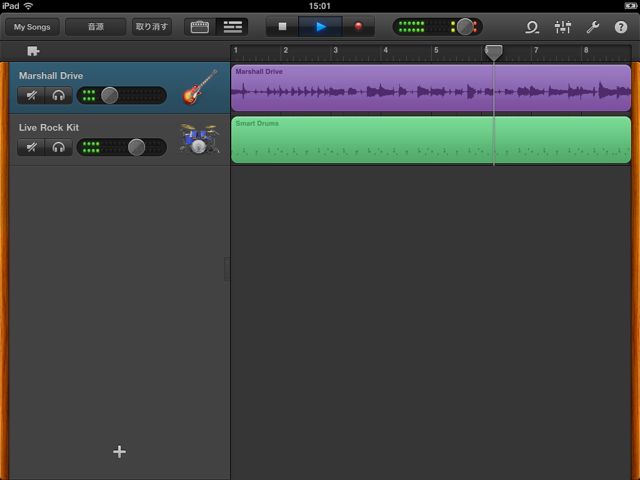Collapse the track header panel handle

coord(227,269)
